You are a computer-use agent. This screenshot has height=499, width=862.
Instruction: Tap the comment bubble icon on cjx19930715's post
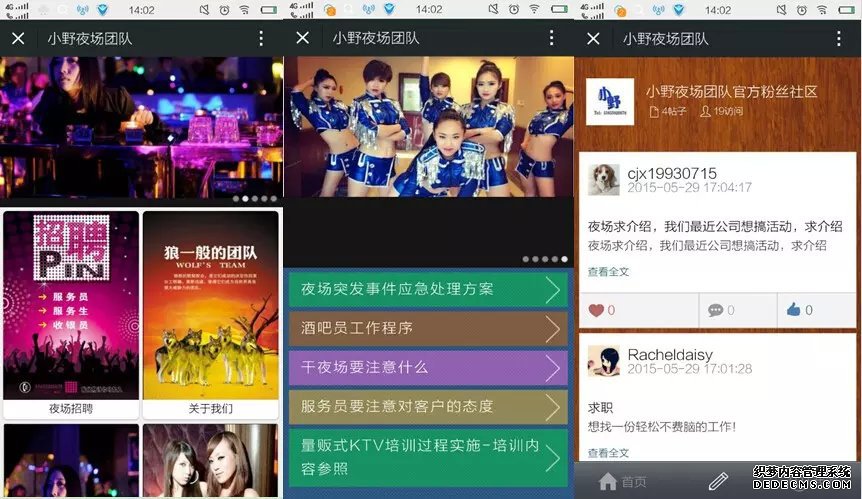click(x=715, y=310)
